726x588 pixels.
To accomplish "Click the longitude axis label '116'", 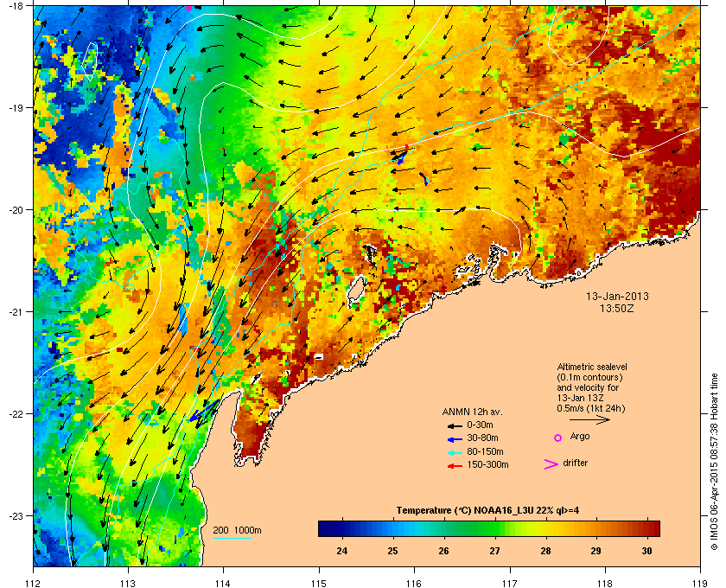I will tap(414, 583).
